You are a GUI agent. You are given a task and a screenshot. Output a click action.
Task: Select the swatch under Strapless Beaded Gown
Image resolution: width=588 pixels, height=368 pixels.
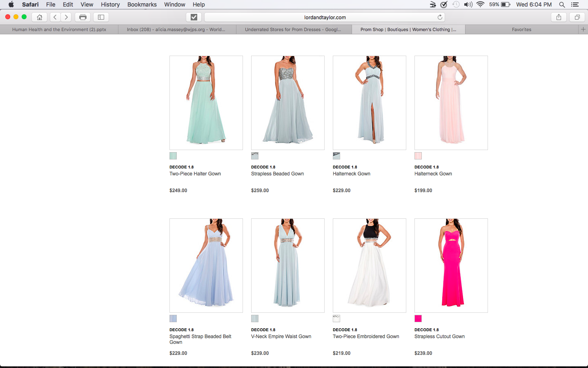pyautogui.click(x=255, y=156)
